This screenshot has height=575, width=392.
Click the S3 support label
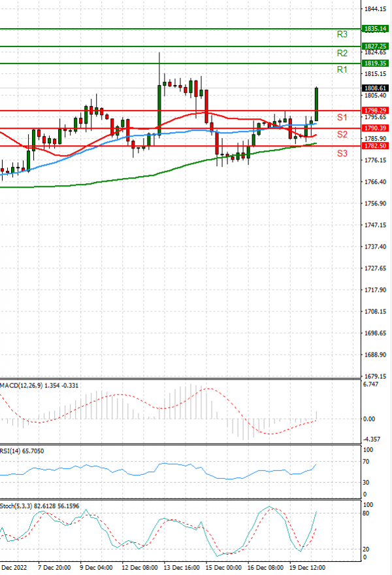pyautogui.click(x=342, y=153)
